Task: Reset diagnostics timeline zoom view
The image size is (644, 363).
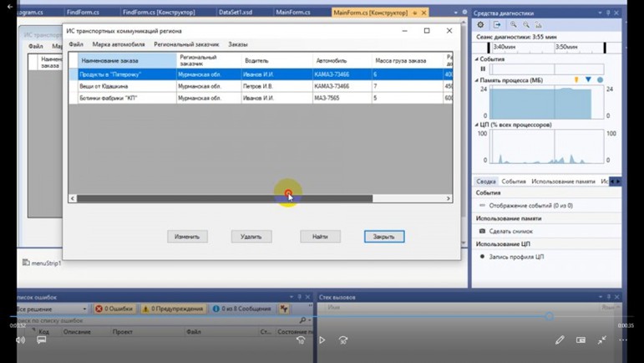Action: coord(539,25)
